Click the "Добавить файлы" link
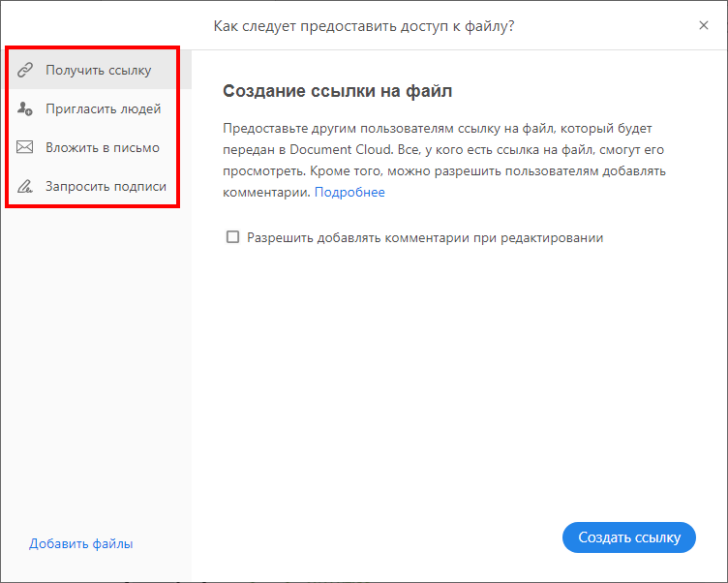The height and width of the screenshot is (583, 728). (x=81, y=543)
